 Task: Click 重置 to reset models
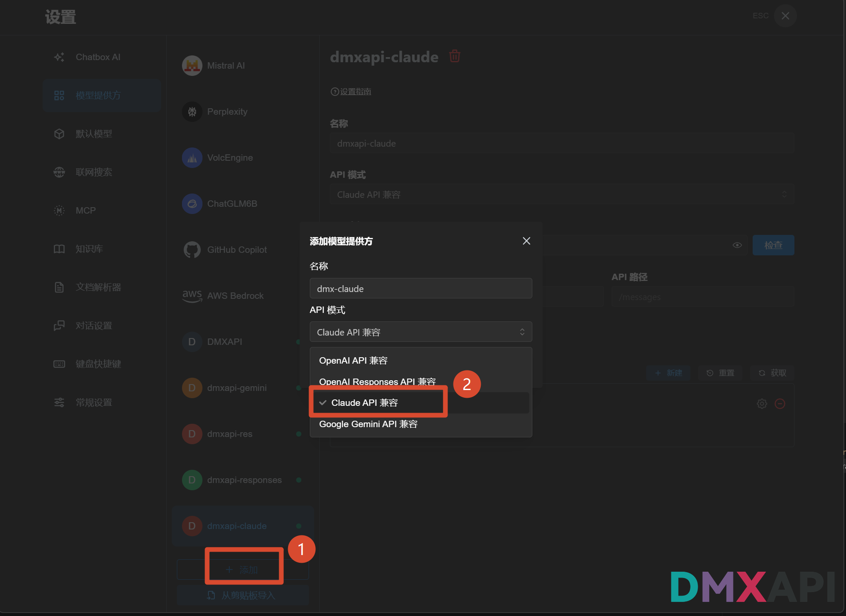point(720,373)
